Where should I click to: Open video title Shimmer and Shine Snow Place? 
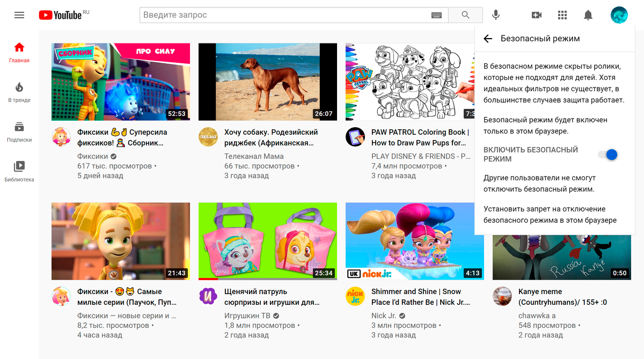point(421,297)
